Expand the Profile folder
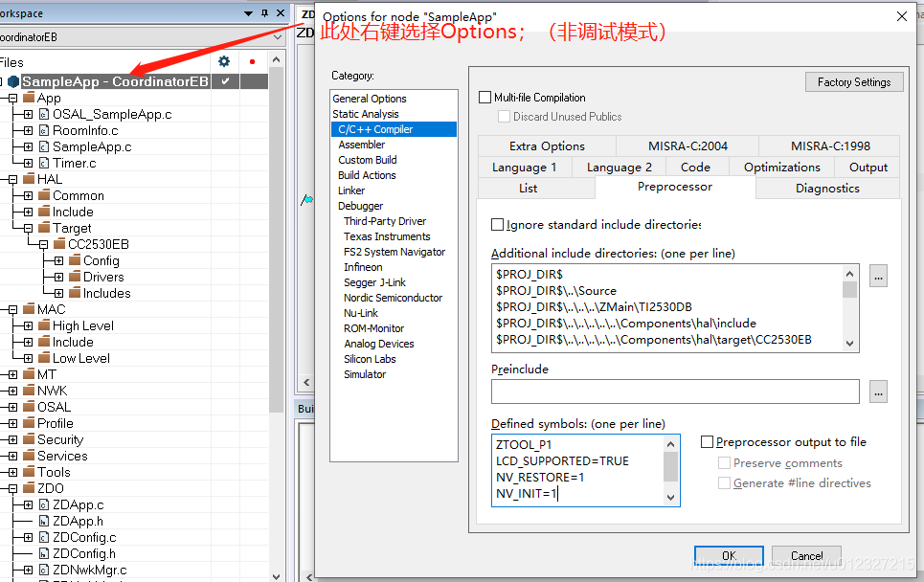Image resolution: width=924 pixels, height=582 pixels. (13, 423)
